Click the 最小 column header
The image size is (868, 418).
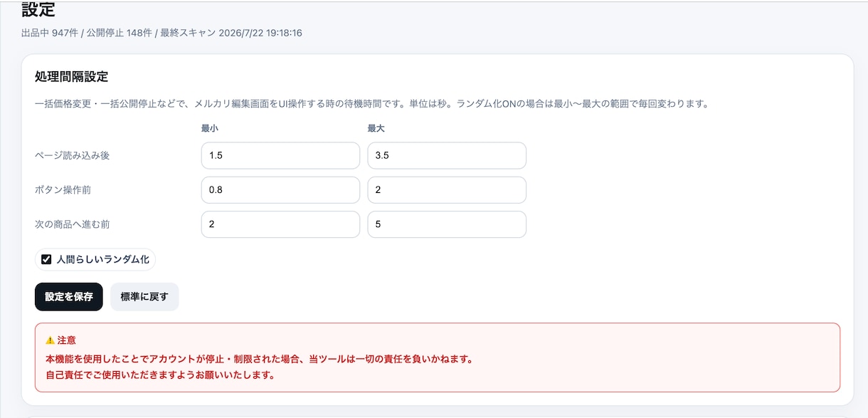point(210,129)
